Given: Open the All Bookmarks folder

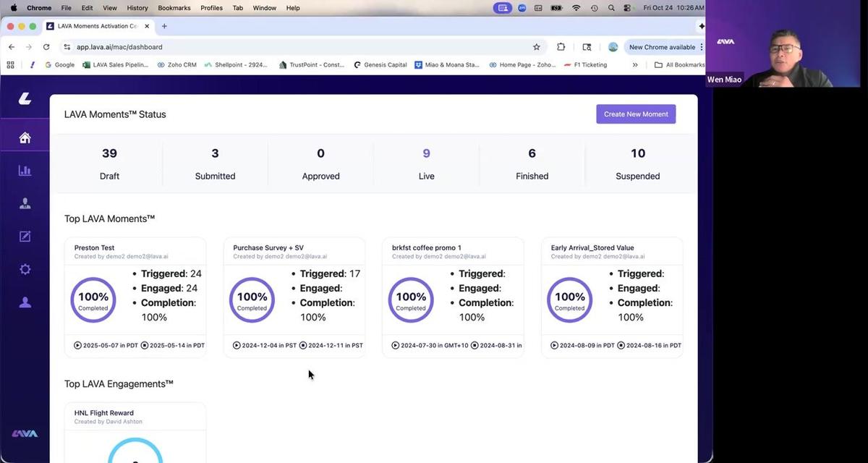Looking at the screenshot, I should 678,65.
